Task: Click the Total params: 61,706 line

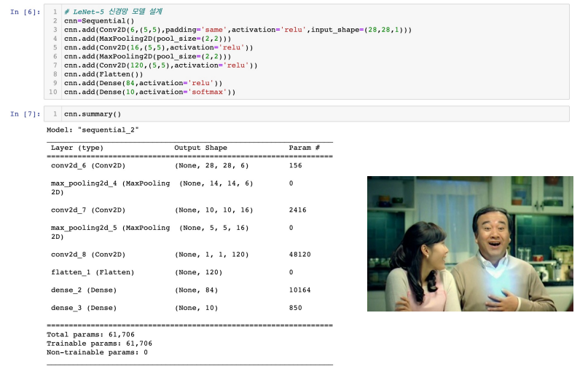Action: pyautogui.click(x=90, y=335)
